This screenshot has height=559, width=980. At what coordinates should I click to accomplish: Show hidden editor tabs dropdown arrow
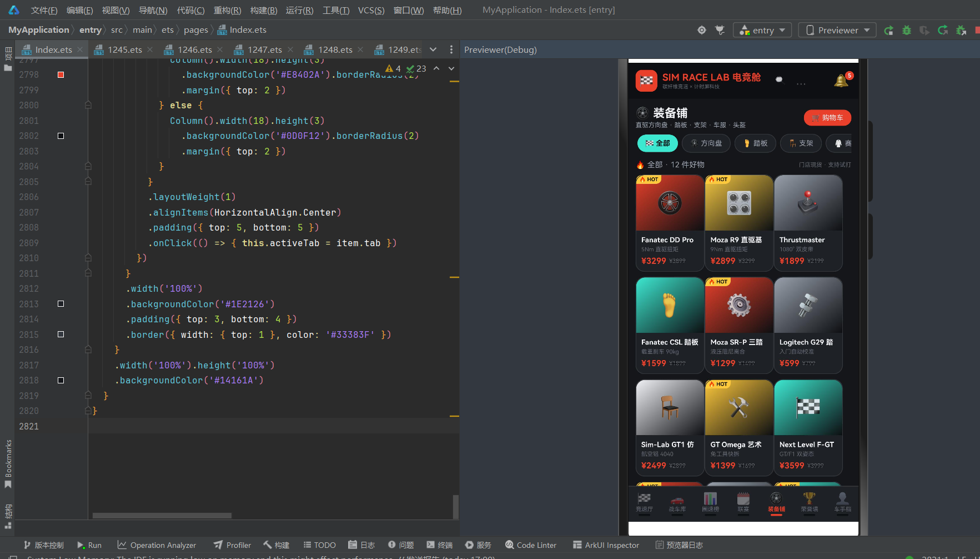coord(433,49)
